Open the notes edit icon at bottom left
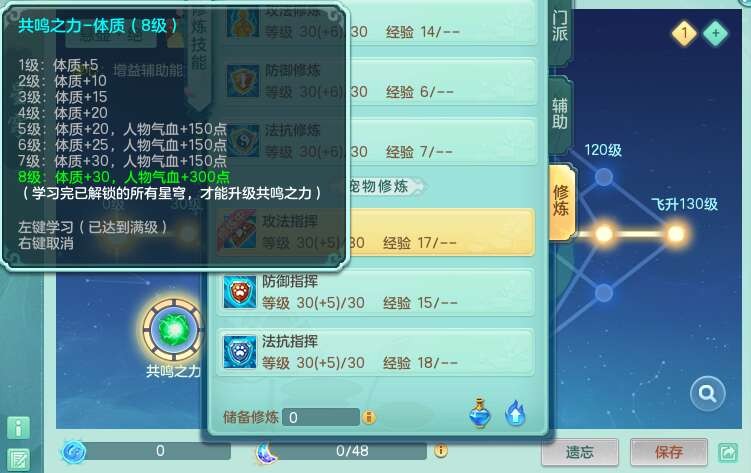 [x=19, y=460]
